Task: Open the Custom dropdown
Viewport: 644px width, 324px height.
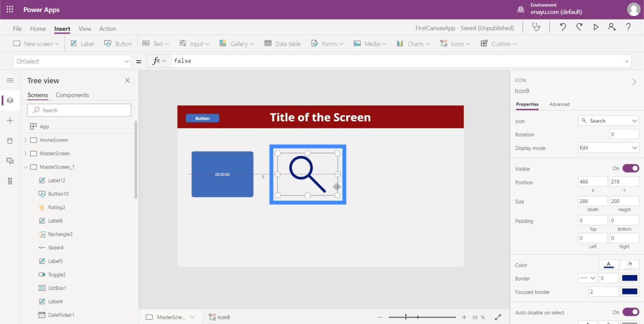Action: (499, 44)
